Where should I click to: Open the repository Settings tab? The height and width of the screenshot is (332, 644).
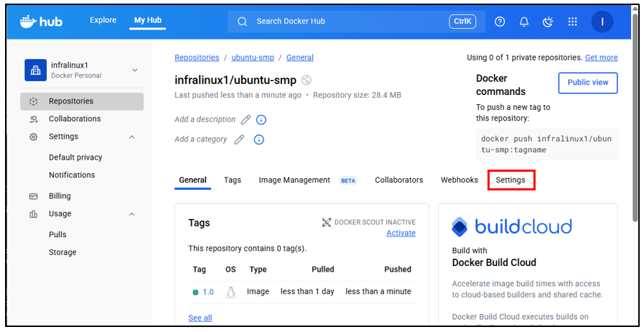pyautogui.click(x=510, y=180)
